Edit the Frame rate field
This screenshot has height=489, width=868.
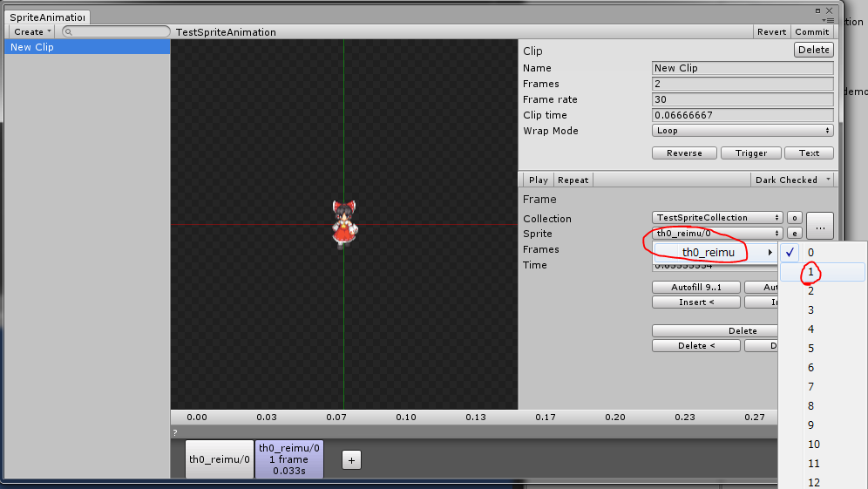(743, 99)
